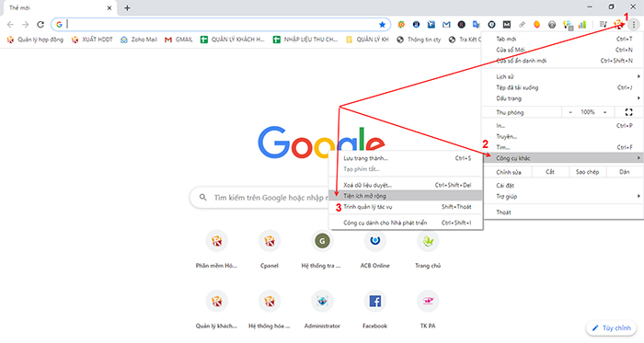
Task: Open the Facebook shortcut tile
Action: pyautogui.click(x=374, y=309)
